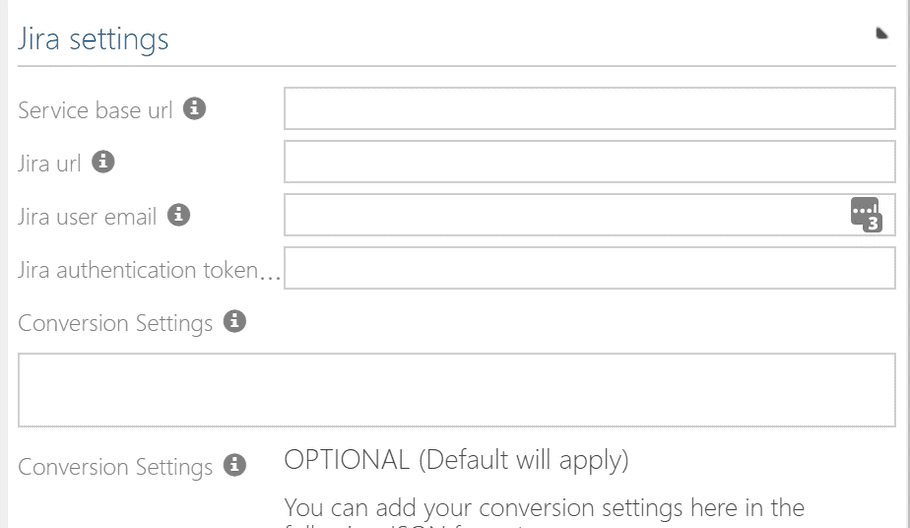Image resolution: width=910 pixels, height=528 pixels.
Task: Focus the Jira url input field
Action: pyautogui.click(x=590, y=162)
